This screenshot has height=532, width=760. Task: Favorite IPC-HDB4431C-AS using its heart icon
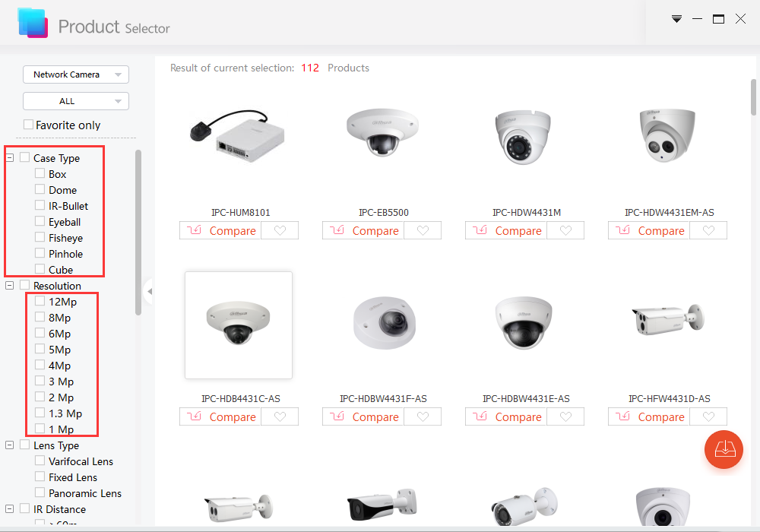coord(280,416)
